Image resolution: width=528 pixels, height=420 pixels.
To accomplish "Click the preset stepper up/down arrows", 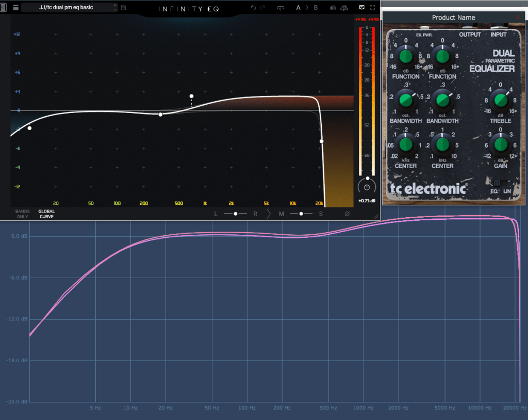I will pyautogui.click(x=115, y=8).
